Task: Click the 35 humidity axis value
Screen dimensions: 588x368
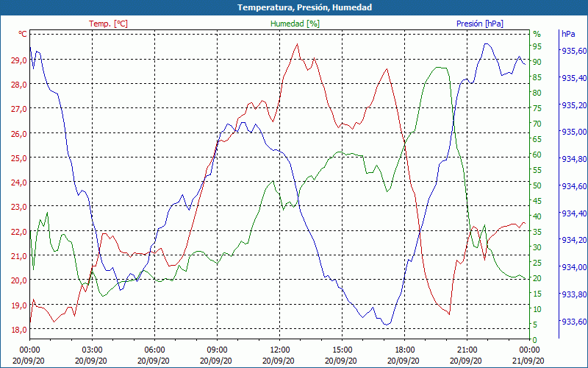Action: click(x=537, y=232)
